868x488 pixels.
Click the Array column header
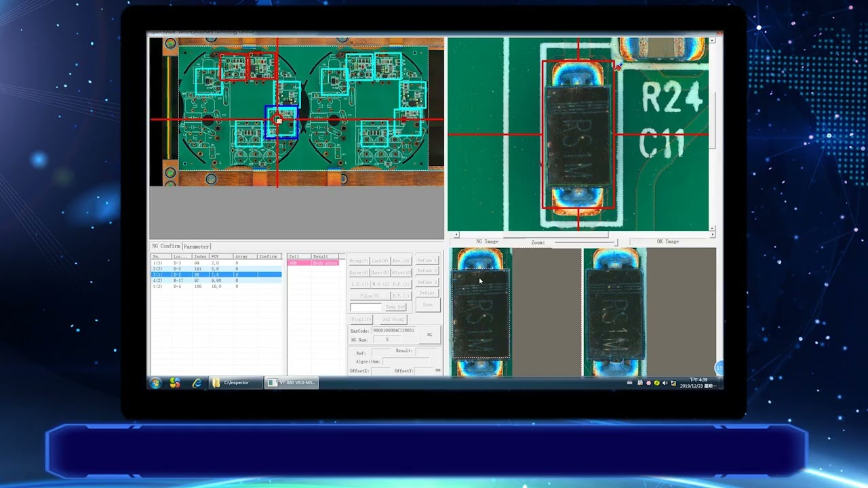click(245, 257)
